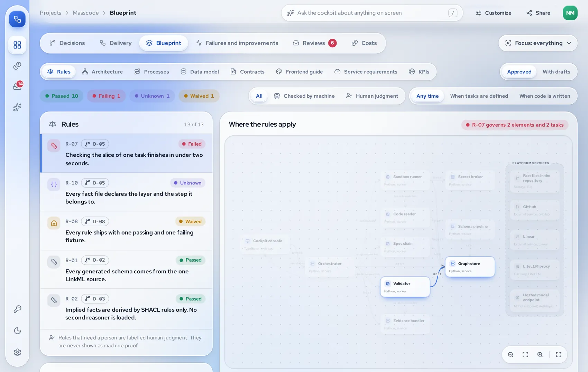Switch to the KPIs sub-tab

coord(419,72)
